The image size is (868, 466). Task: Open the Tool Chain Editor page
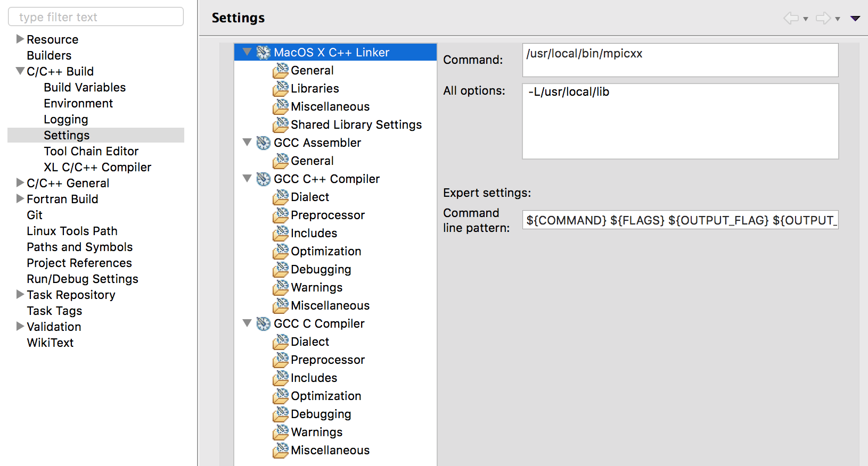tap(91, 151)
